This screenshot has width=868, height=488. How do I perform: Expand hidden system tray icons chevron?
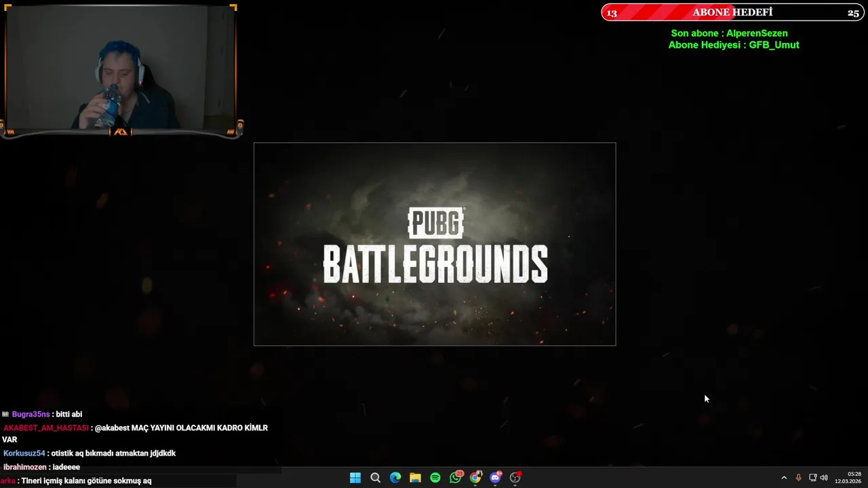(x=784, y=478)
